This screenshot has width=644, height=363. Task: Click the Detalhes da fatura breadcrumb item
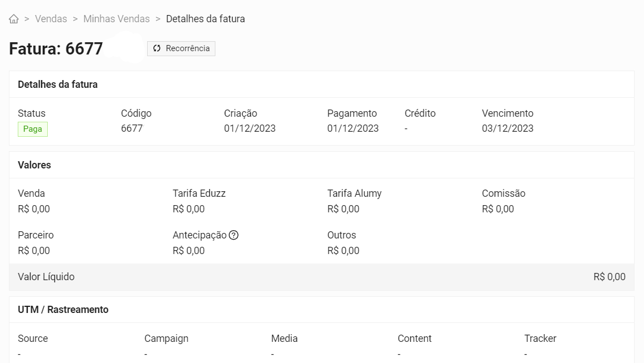tap(205, 19)
